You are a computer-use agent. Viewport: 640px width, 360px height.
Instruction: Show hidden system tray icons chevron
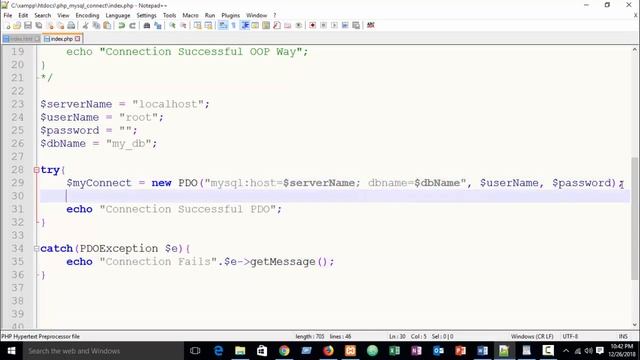(x=566, y=351)
